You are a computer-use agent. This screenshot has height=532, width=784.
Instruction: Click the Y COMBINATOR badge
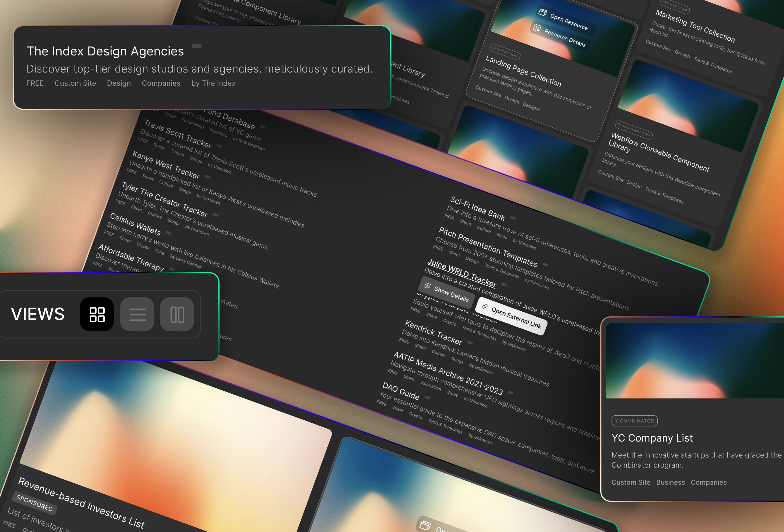tap(634, 421)
